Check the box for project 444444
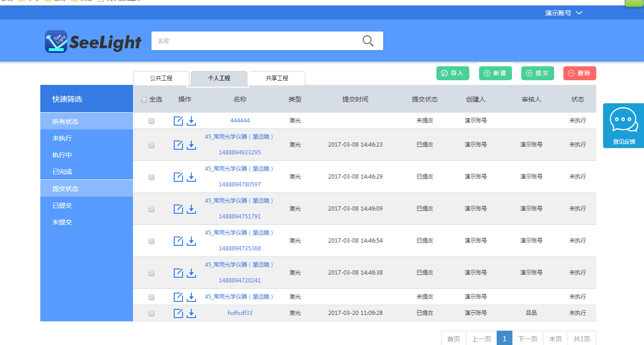 click(152, 121)
